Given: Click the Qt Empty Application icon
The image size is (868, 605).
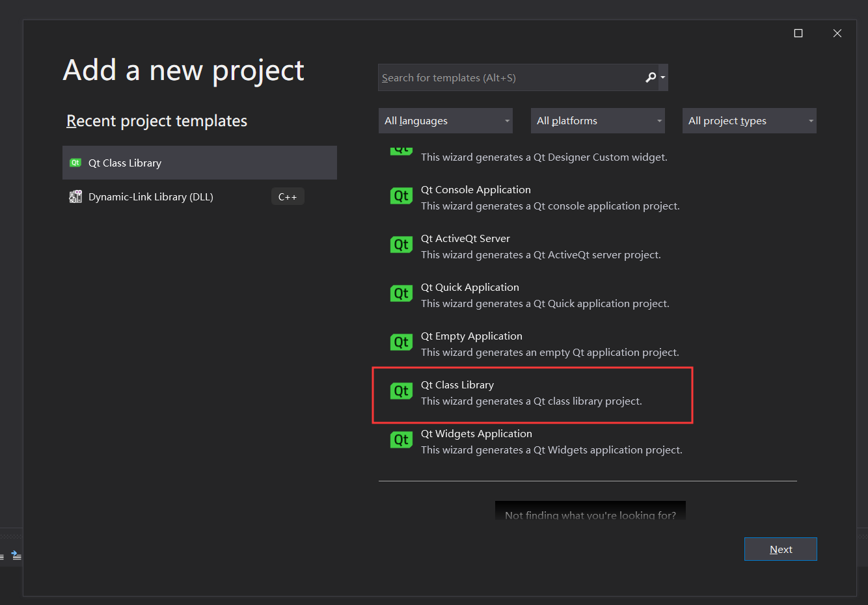Looking at the screenshot, I should coord(401,342).
